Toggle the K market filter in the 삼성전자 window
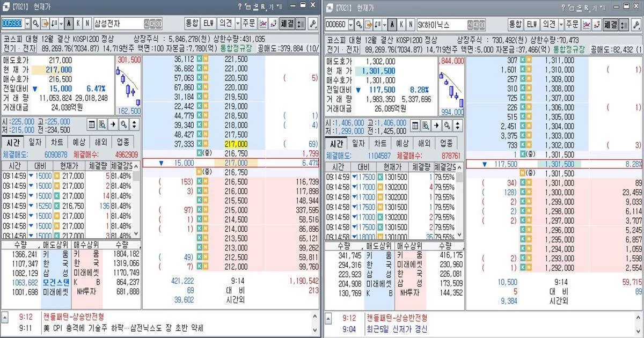This screenshot has width=644, height=338. pyautogui.click(x=78, y=24)
